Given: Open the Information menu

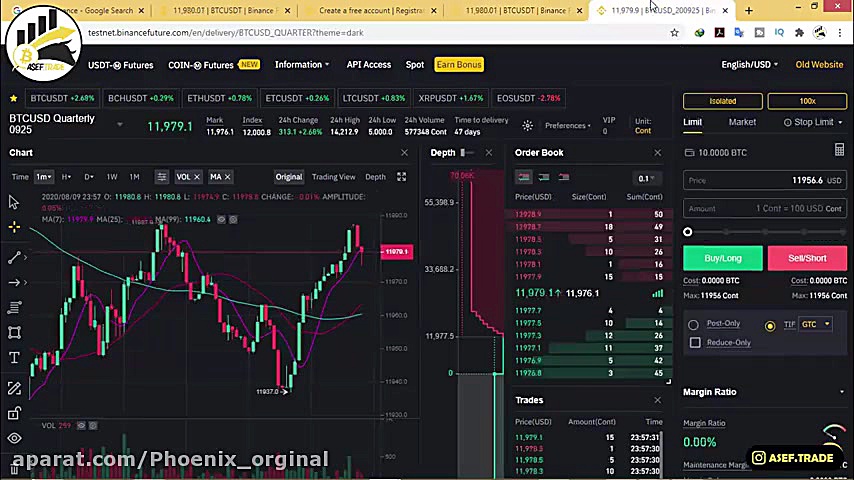Looking at the screenshot, I should 302,64.
